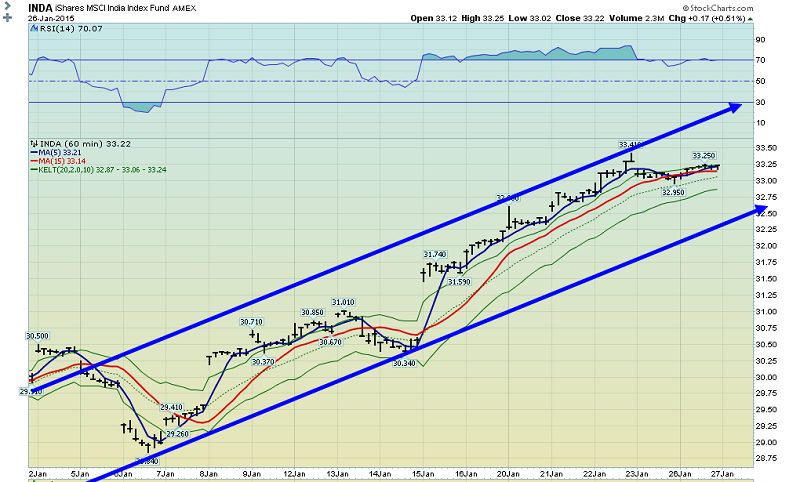The image size is (800, 482).
Task: Click the 26-Jan-2015 date under the title
Action: coord(51,18)
